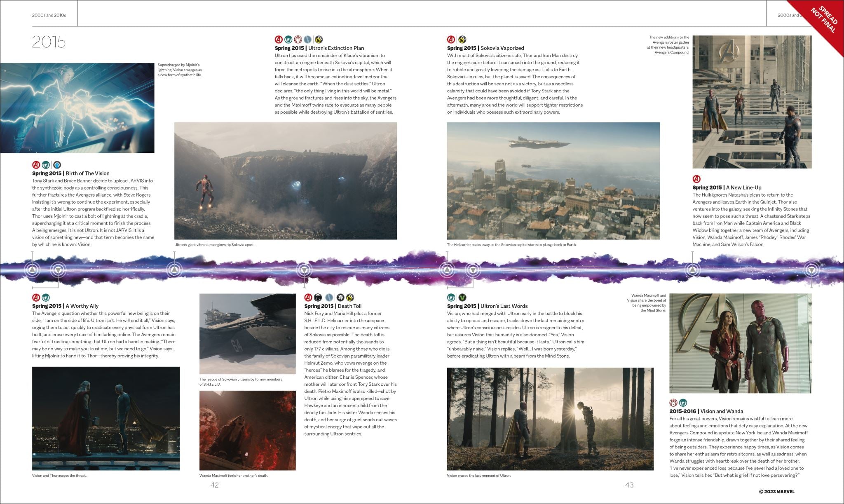Viewport: 844px width, 504px height.
Task: Select the teal icon above Ultron's Extinction Plan
Action: click(289, 40)
